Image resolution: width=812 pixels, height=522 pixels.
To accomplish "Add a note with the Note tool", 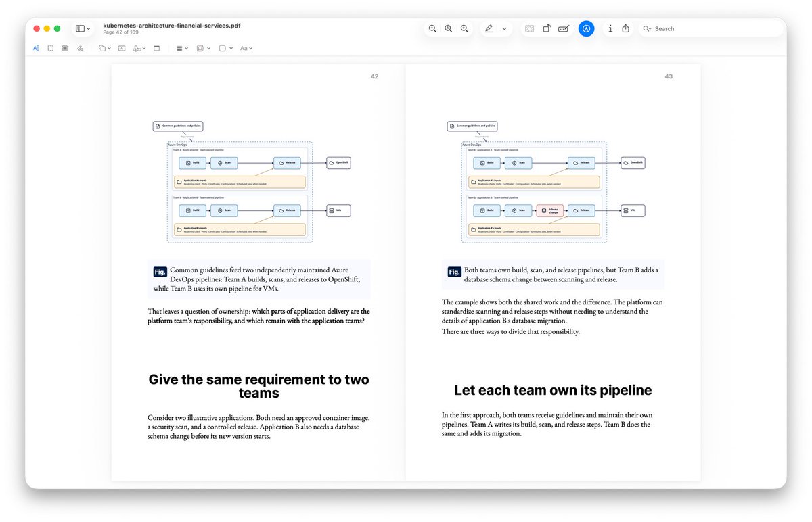I will (x=157, y=48).
